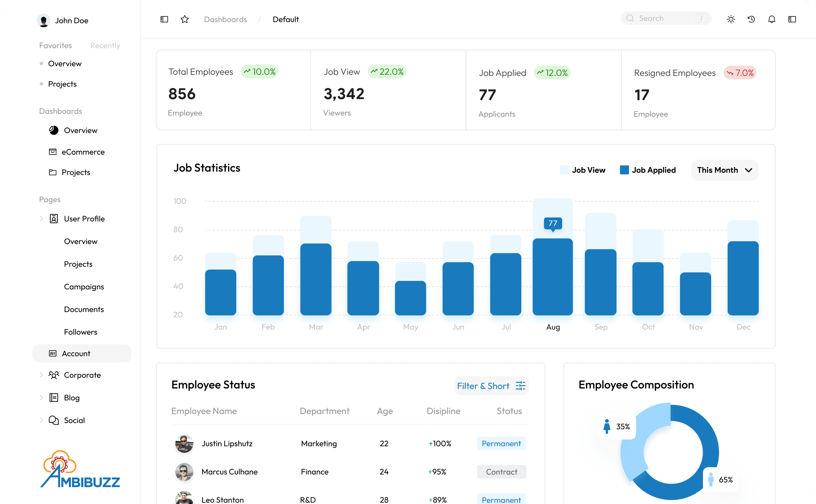
Task: Open eCommerce dashboard in sidebar
Action: 83,152
